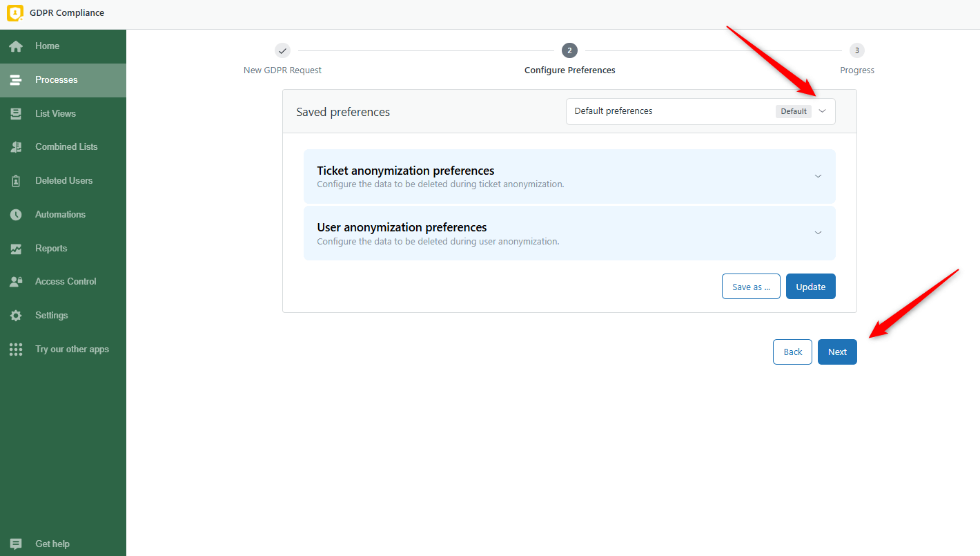Viewport: 980px width, 556px height.
Task: Expand Ticket anonymization preferences chevron
Action: 818,176
